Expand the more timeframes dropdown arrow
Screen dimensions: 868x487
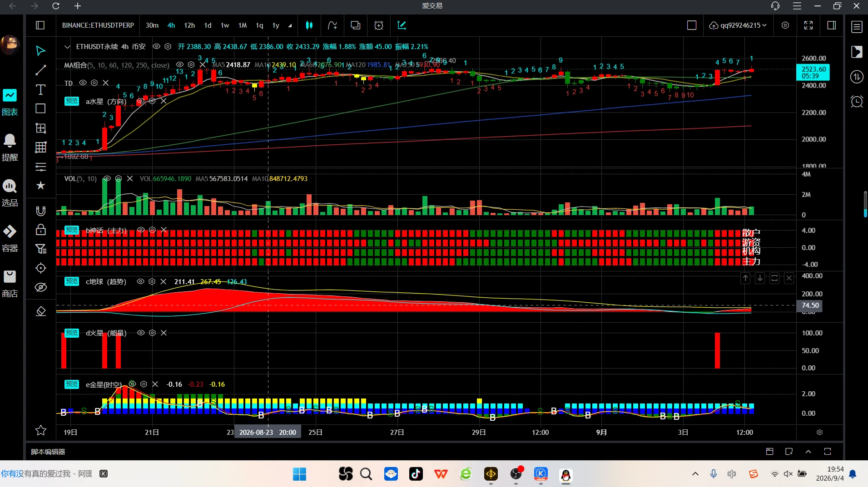click(290, 25)
